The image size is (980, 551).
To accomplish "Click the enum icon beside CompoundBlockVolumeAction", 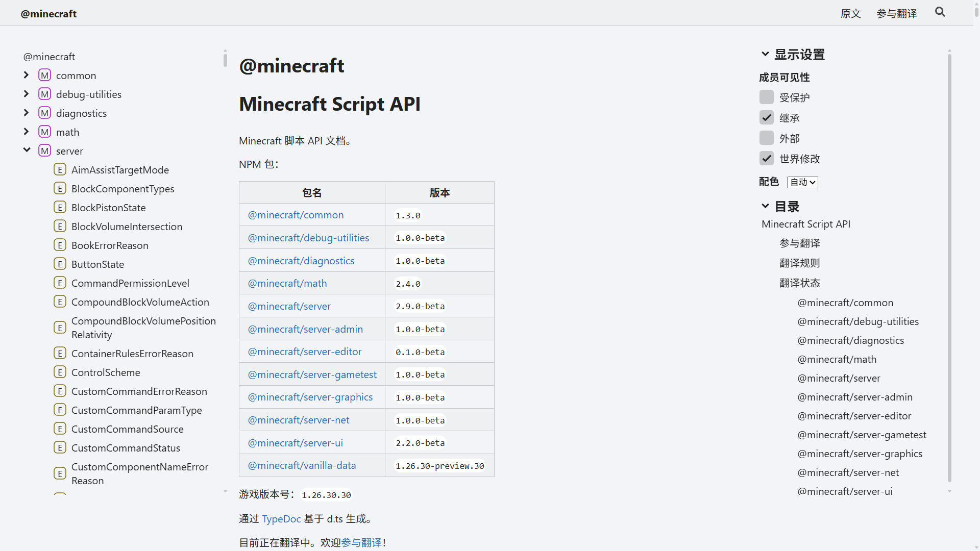I will point(60,302).
